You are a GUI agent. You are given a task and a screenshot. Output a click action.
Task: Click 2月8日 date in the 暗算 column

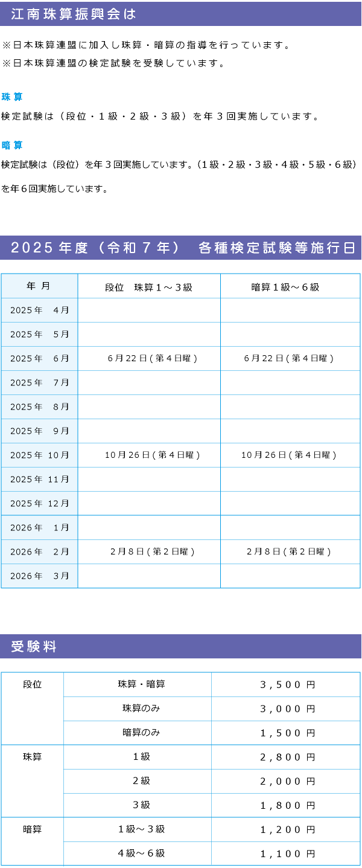tap(289, 551)
